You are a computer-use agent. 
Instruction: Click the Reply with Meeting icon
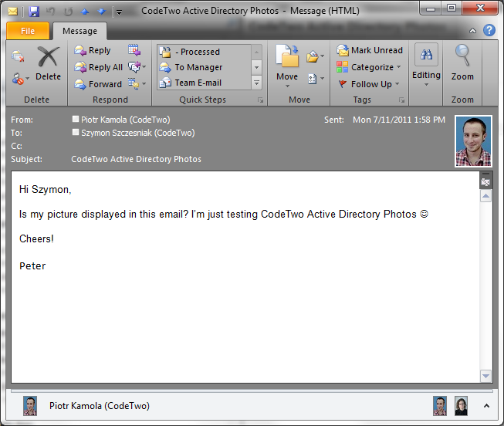point(134,50)
